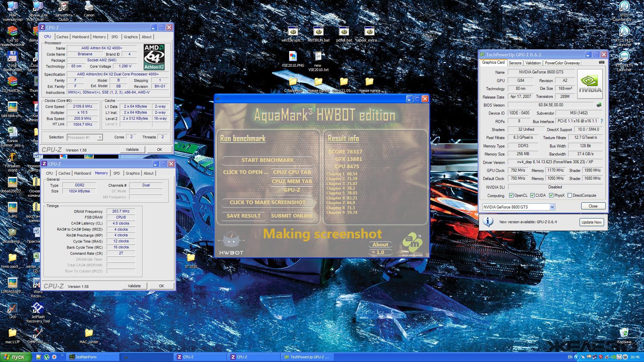Open the ST1050 folder icon
The height and width of the screenshot is (362, 644).
(191, 257)
